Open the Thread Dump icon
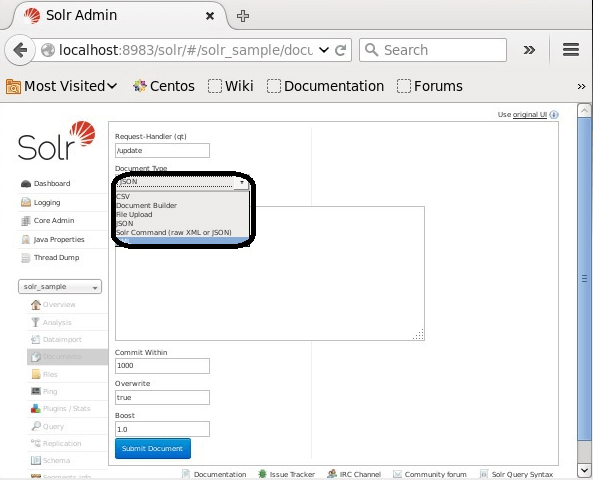The height and width of the screenshot is (480, 593). (26, 258)
